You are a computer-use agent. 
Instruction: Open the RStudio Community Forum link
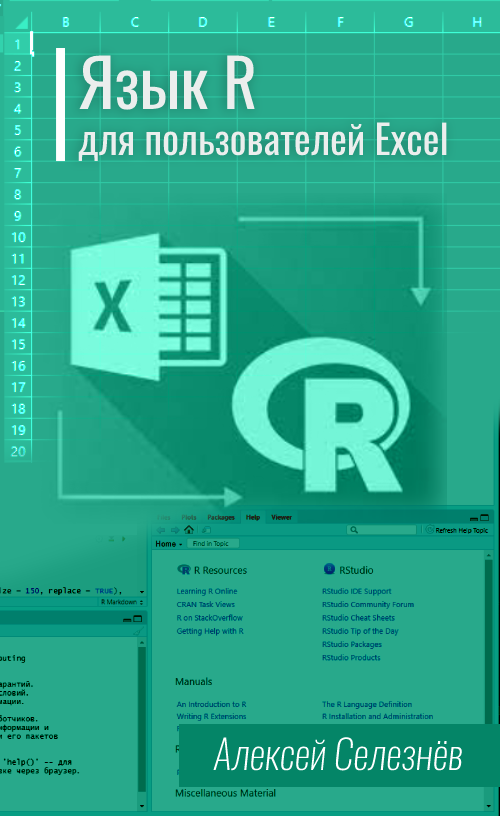(368, 604)
